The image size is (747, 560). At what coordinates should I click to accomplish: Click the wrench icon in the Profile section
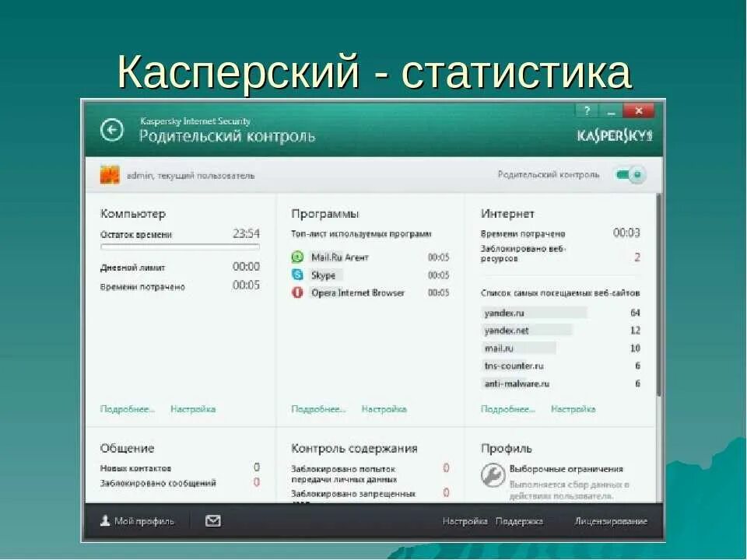pos(493,474)
